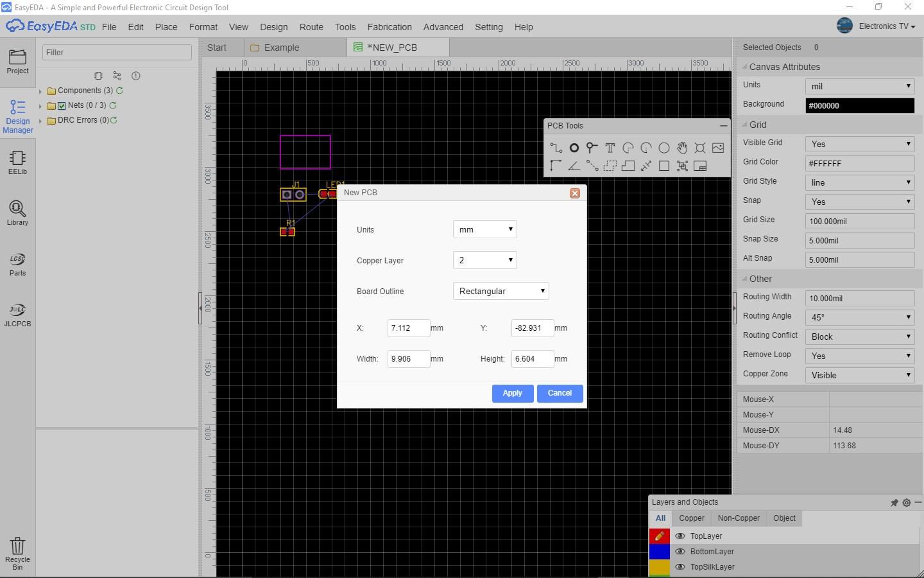Close the New PCB dialog
Viewport: 924px width, 578px height.
pos(575,193)
